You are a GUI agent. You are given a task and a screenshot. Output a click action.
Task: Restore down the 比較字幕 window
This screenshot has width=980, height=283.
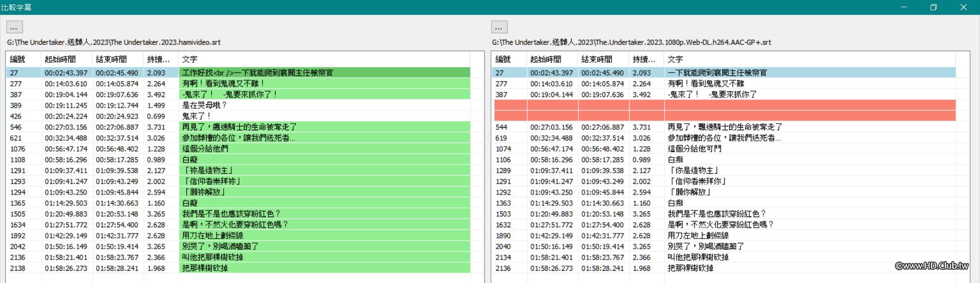(x=934, y=7)
